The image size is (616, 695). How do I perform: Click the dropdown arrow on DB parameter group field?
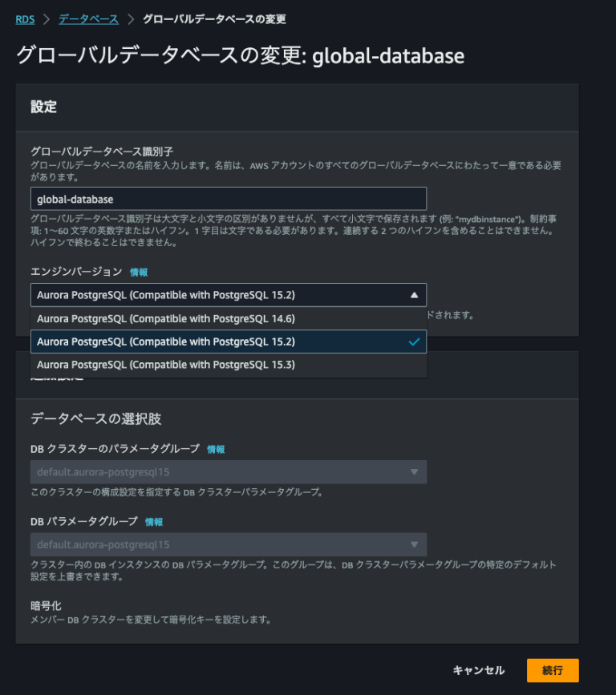coord(413,544)
